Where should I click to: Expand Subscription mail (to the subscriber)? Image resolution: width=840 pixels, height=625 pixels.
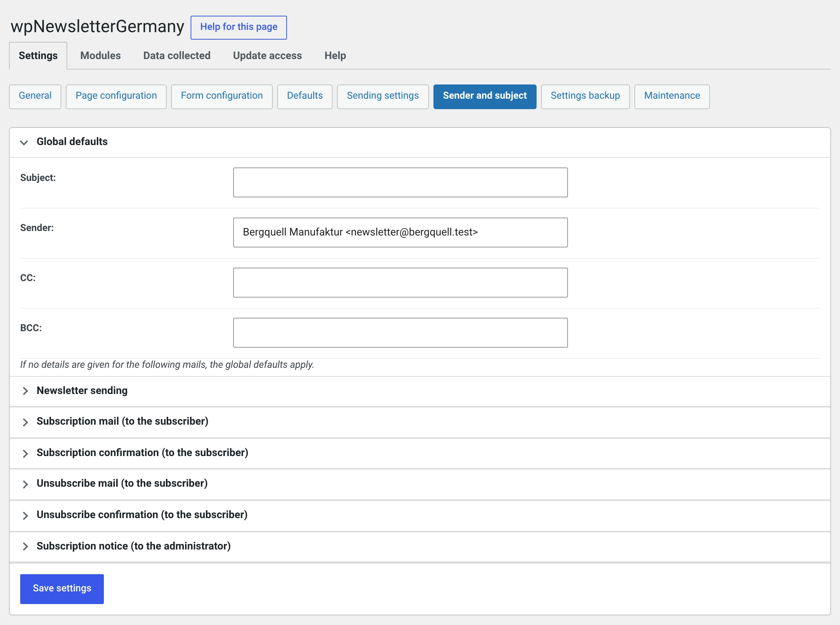pyautogui.click(x=420, y=422)
